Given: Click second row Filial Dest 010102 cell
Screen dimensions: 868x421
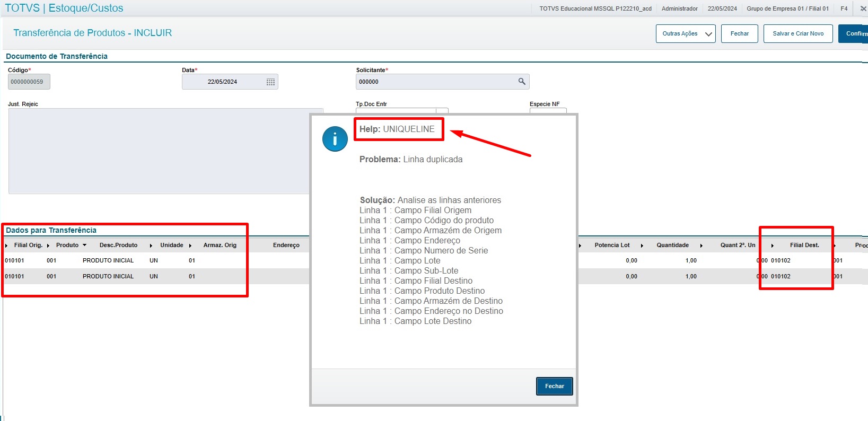Looking at the screenshot, I should click(x=781, y=276).
